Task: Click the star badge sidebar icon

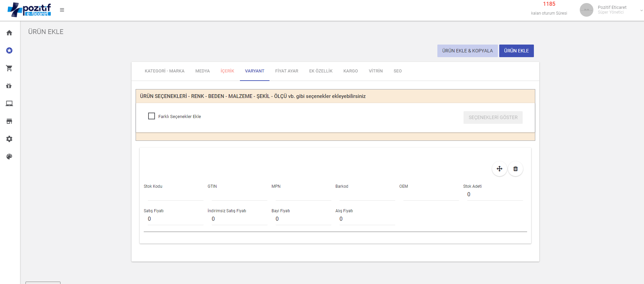Action: tap(9, 51)
